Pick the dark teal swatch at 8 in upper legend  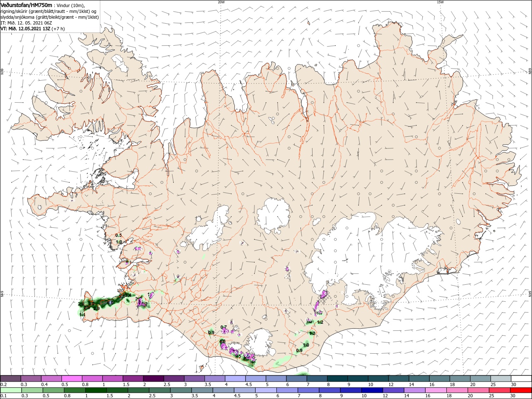coord(337,379)
